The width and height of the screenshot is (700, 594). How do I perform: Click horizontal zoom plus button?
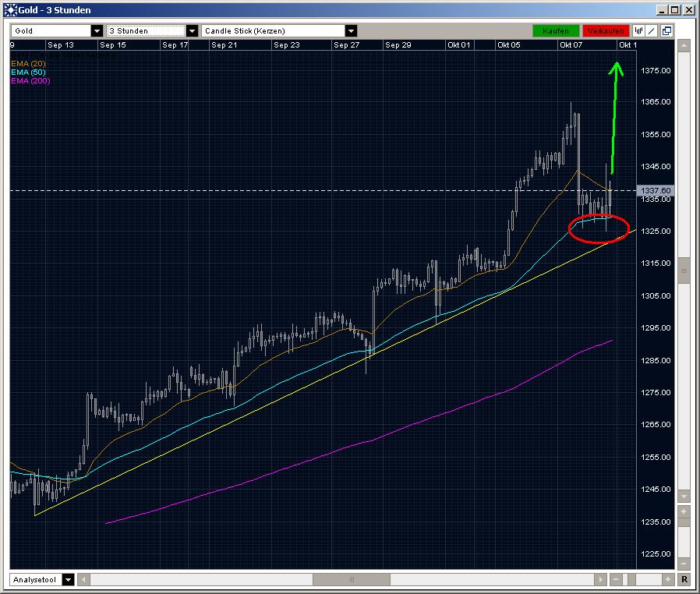tap(668, 580)
